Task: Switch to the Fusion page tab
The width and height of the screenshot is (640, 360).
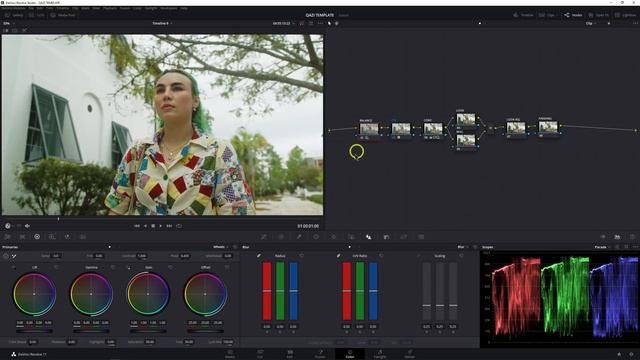Action: tap(320, 353)
